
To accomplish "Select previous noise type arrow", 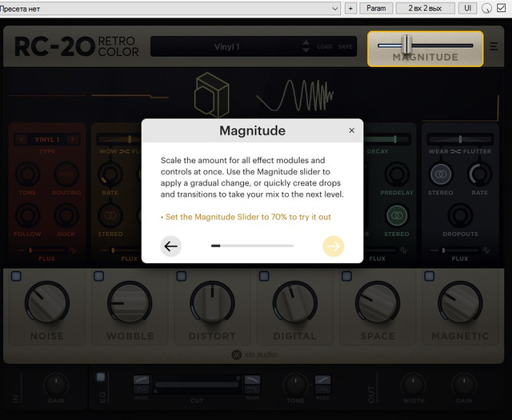I will 22,139.
